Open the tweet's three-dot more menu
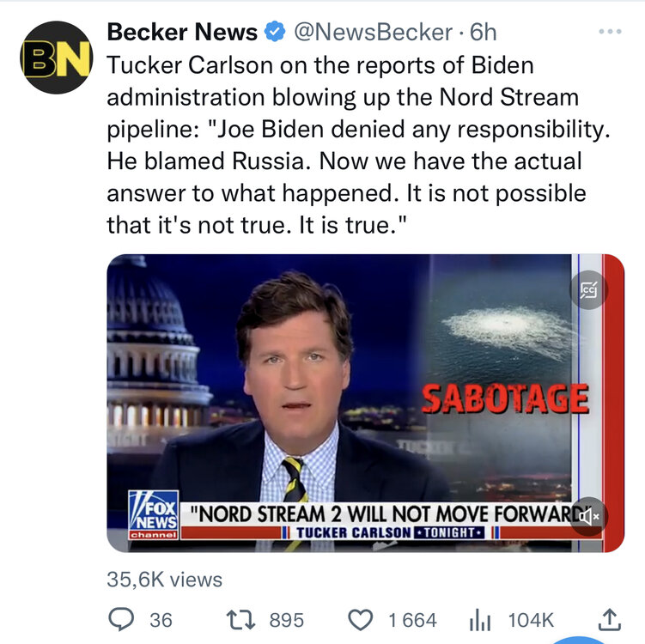This screenshot has width=645, height=644. 608,33
